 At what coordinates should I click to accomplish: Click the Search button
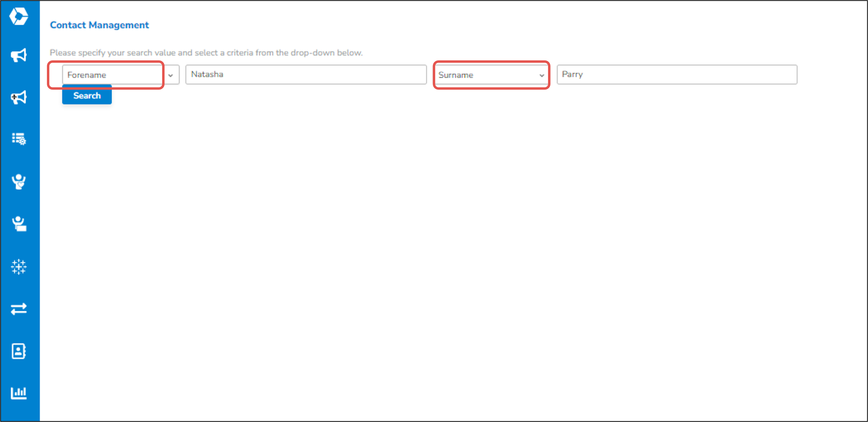87,96
